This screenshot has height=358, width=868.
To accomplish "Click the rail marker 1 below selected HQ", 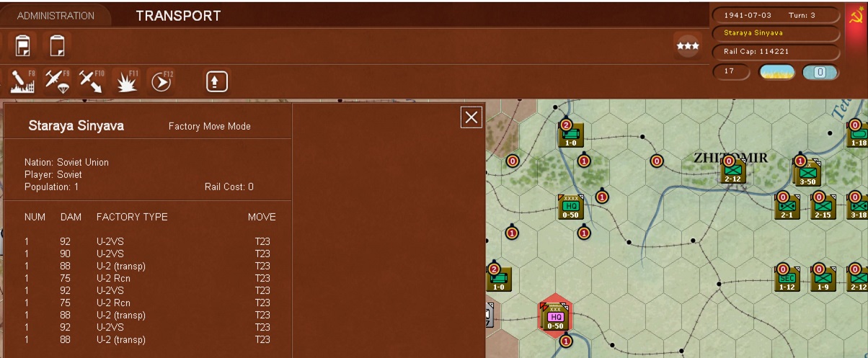I will 566,341.
